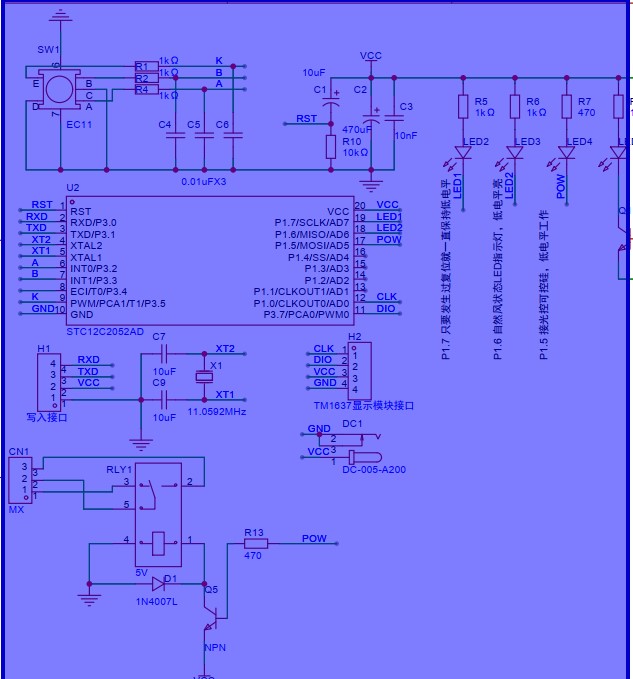633x679 pixels.
Task: Select capacitor C5 symbol
Action: click(x=204, y=136)
